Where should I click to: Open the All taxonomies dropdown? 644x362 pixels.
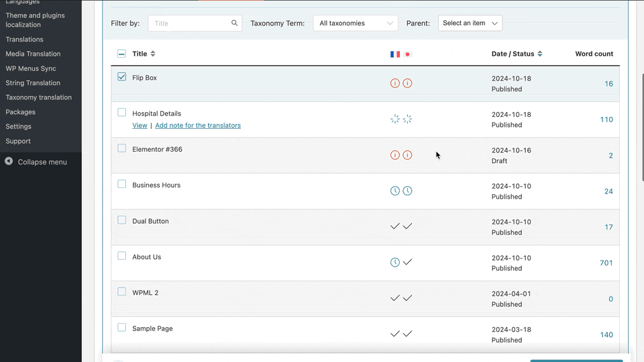tap(356, 23)
